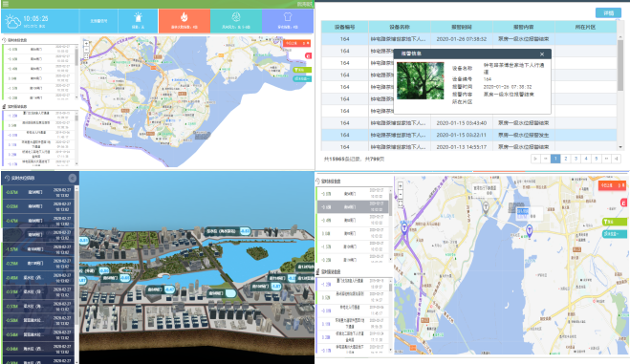Screen dimensions: 630x364
Task: Click the green filter tag on top map
Action: point(302,70)
